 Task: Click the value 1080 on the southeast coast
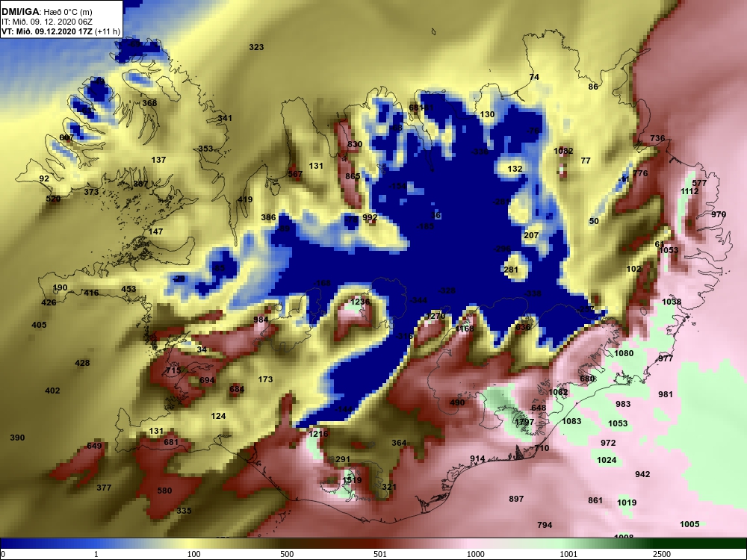(624, 353)
